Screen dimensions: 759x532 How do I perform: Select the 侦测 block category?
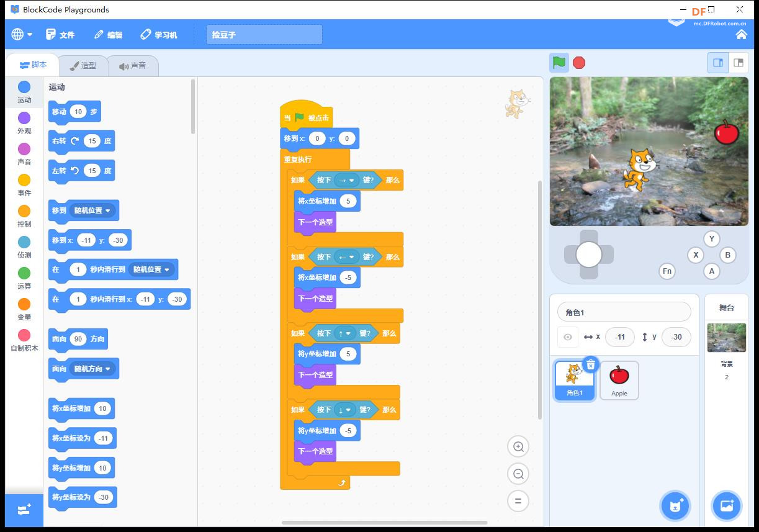[24, 247]
